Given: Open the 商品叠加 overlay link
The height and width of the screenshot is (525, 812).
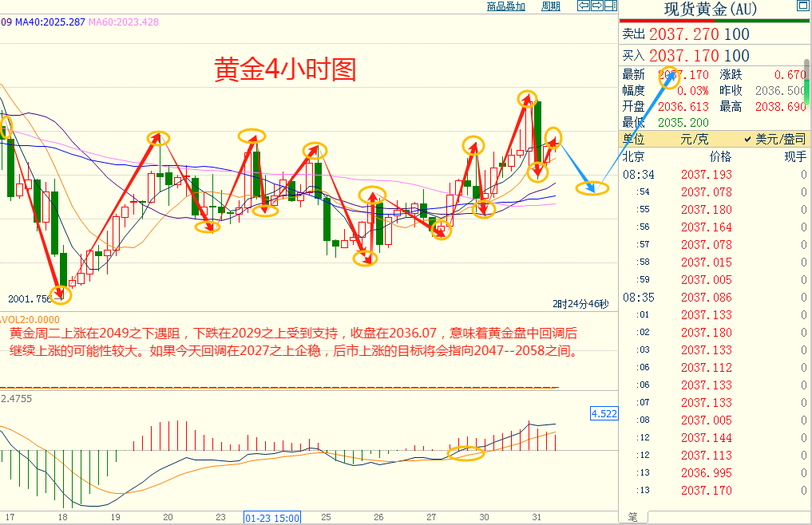Looking at the screenshot, I should [506, 6].
